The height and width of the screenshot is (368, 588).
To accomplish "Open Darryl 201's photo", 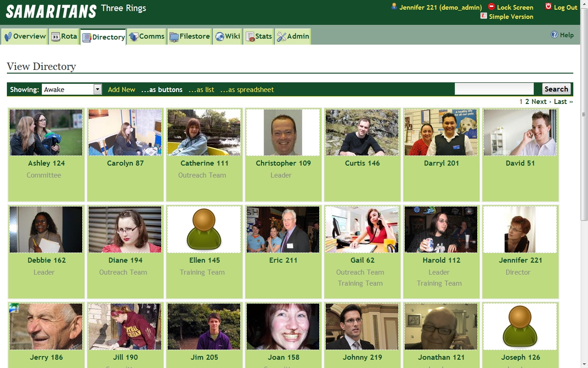I will [x=441, y=132].
